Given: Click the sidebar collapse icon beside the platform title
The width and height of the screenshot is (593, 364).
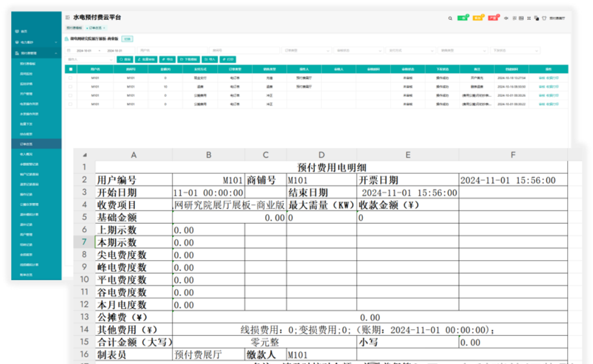Looking at the screenshot, I should coord(68,17).
